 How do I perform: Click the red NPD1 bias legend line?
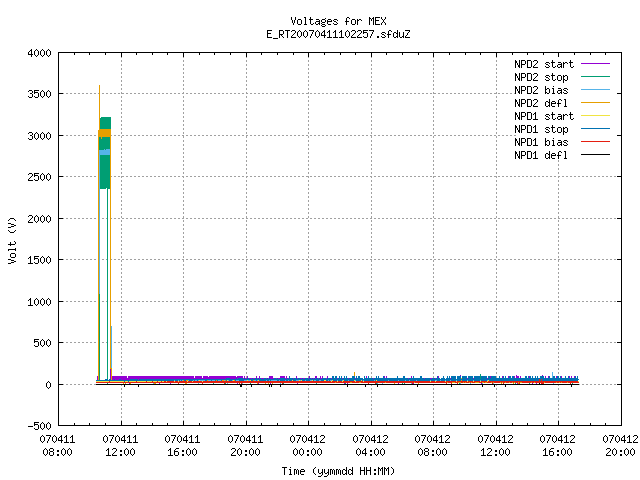click(x=595, y=142)
